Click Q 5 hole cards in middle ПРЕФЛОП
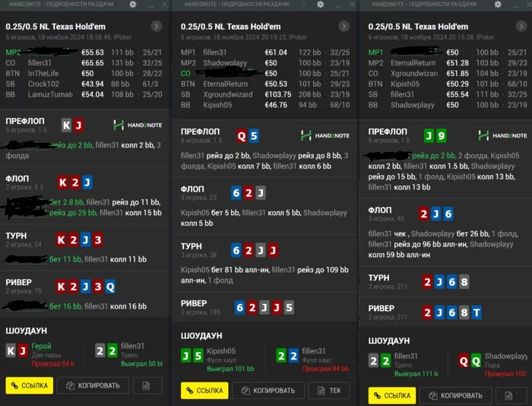 [x=248, y=136]
